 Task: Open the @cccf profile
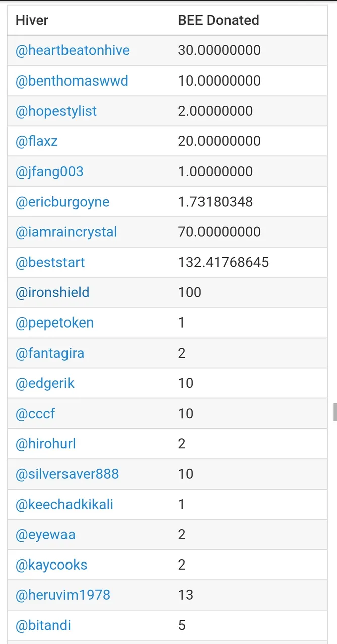point(35,414)
